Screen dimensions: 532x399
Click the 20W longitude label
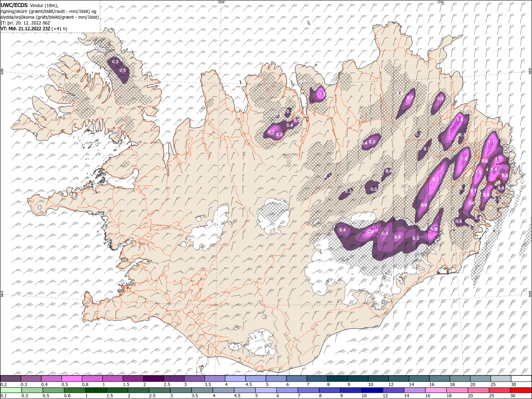click(x=221, y=2)
